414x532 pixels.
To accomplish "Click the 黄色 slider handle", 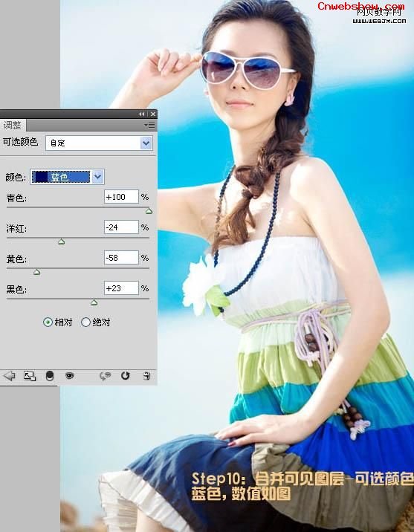I will [x=36, y=272].
